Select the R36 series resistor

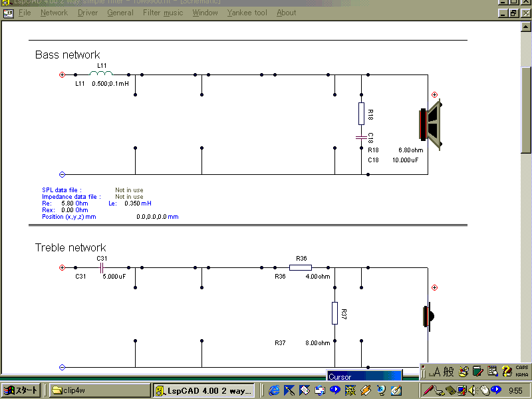pos(301,267)
